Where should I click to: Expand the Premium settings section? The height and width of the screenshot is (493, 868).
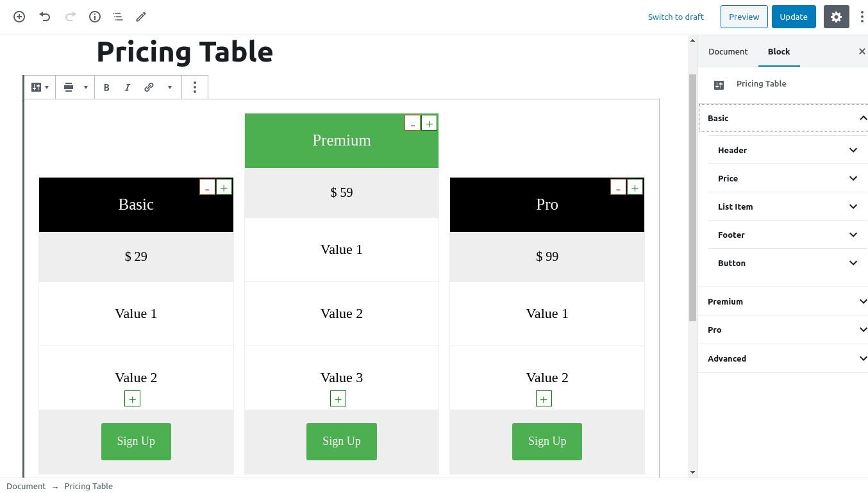click(x=783, y=301)
